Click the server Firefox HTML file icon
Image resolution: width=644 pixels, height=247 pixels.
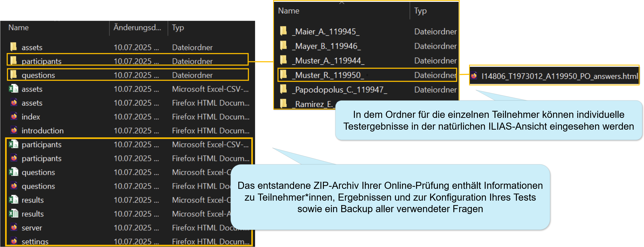pos(14,227)
